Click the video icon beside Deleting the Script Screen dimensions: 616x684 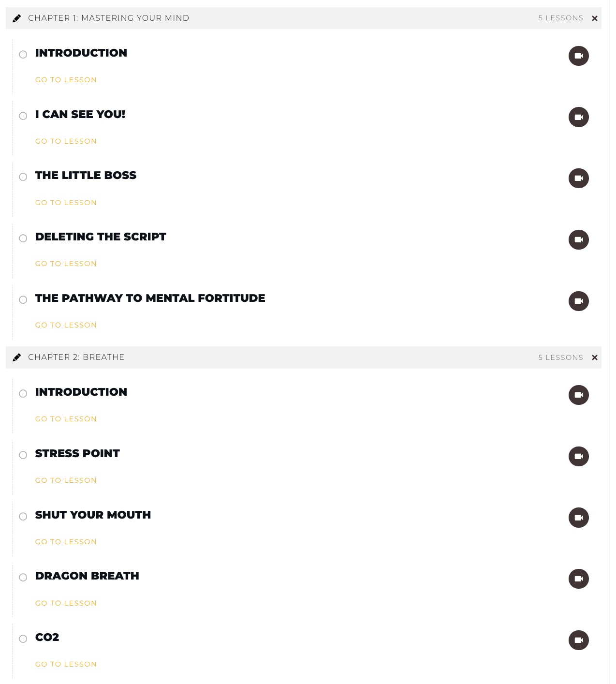(578, 240)
